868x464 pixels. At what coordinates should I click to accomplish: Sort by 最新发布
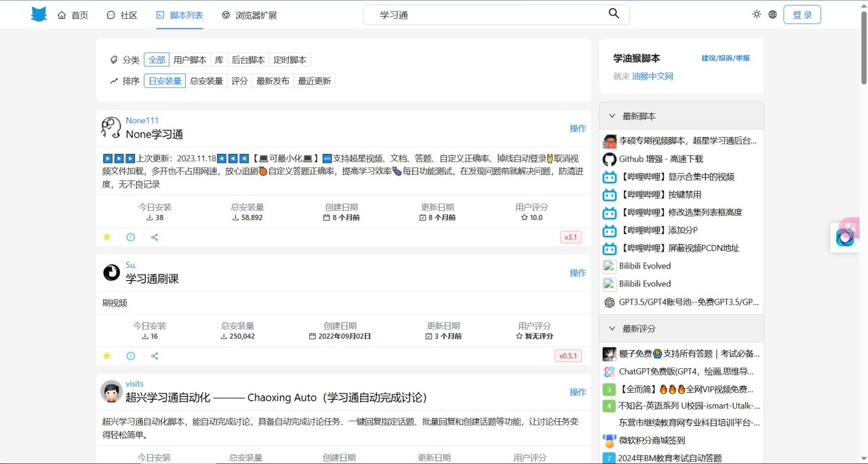pyautogui.click(x=273, y=81)
